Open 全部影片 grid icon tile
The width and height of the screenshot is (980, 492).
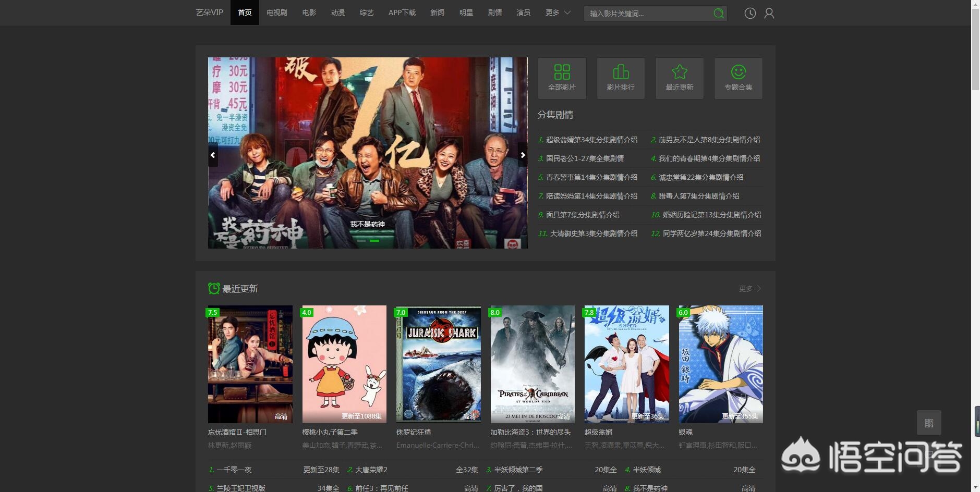coord(562,78)
